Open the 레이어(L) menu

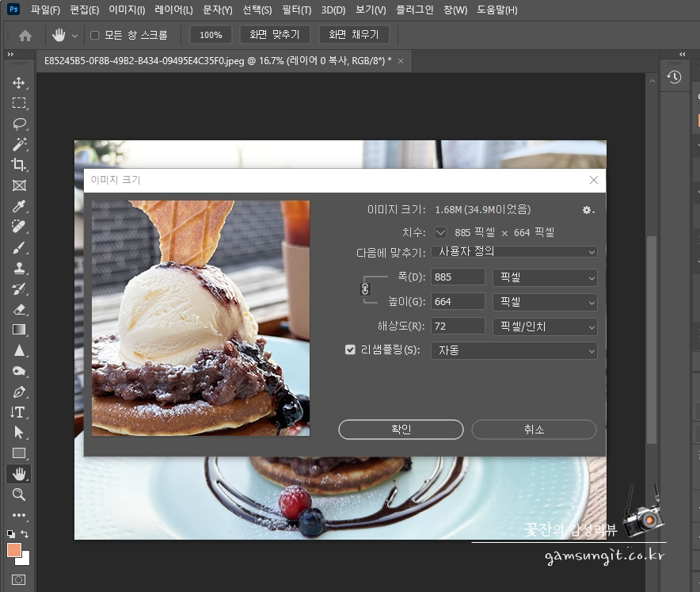point(173,10)
